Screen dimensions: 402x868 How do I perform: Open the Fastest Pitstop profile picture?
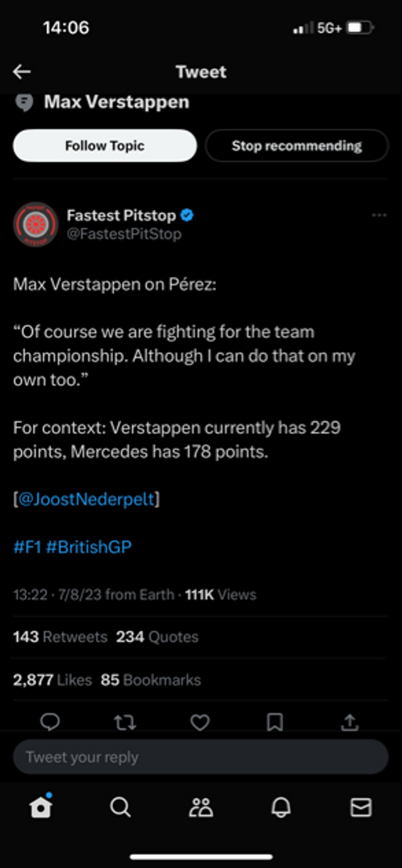pos(36,224)
